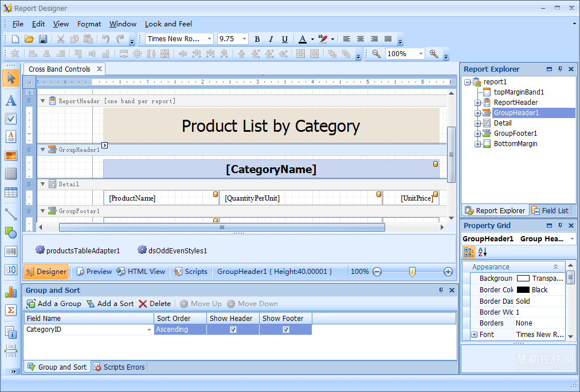Open the Format menu
Viewport: 580px width, 392px height.
click(x=89, y=24)
